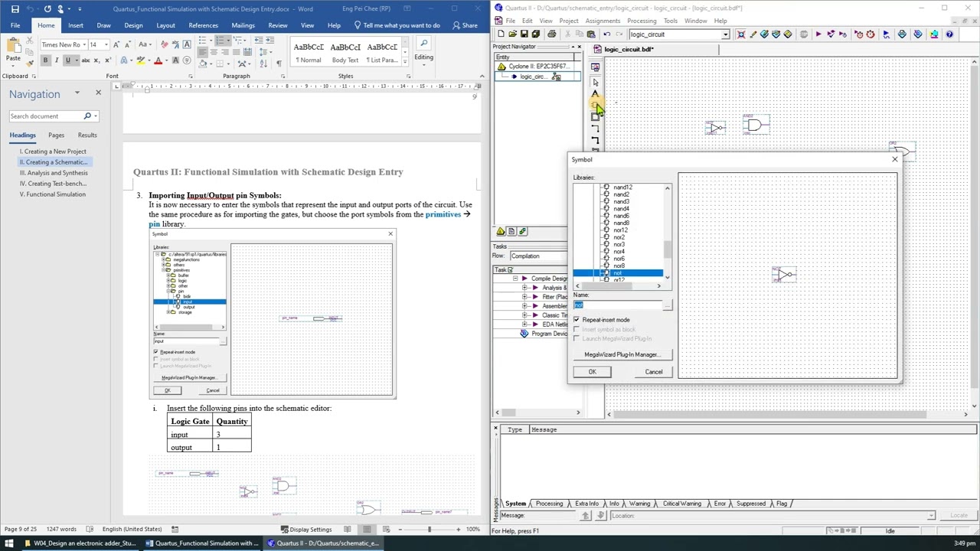Select nor2 in the Libraries list
Screen dimensions: 980x551
pos(619,237)
